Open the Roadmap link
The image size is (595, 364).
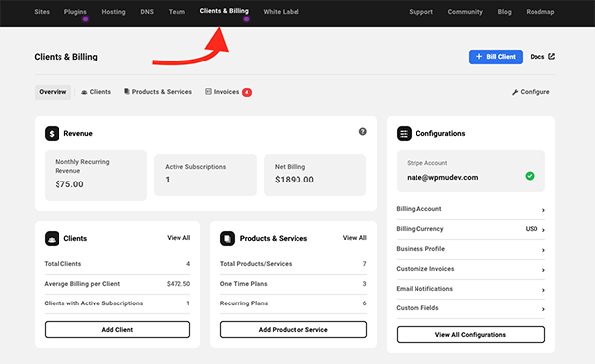click(540, 12)
